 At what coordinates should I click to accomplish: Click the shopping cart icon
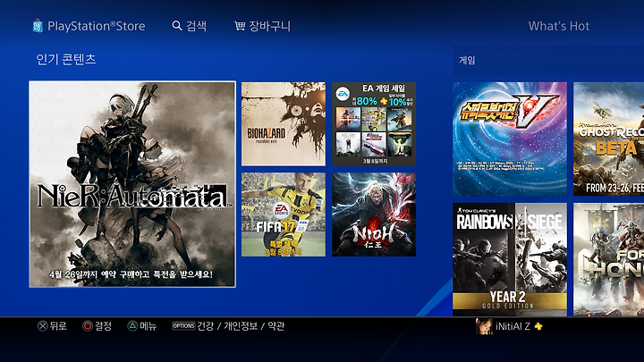point(240,26)
